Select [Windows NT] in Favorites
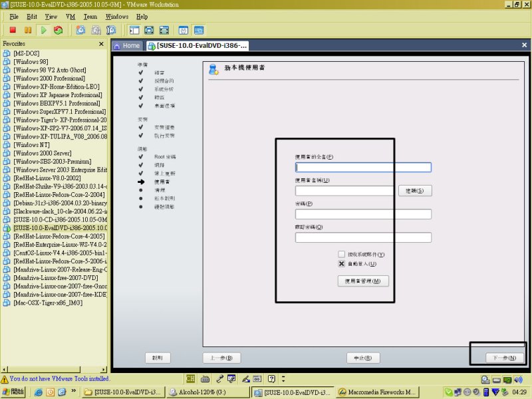Image resolution: width=532 pixels, height=399 pixels. pos(31,145)
